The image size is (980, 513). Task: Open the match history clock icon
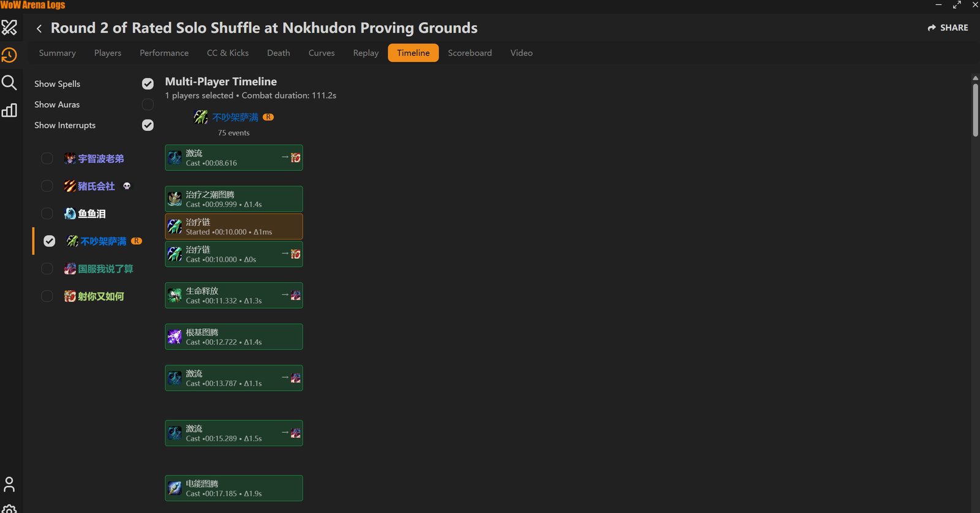tap(9, 55)
